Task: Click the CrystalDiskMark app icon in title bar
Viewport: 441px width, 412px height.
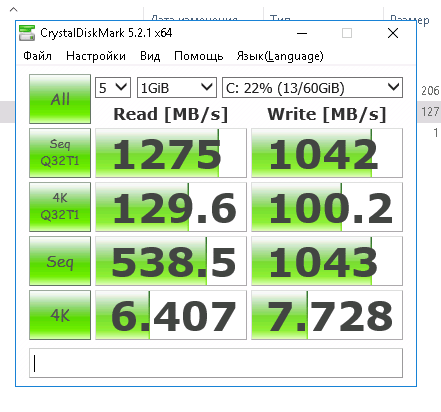Action: pos(27,33)
